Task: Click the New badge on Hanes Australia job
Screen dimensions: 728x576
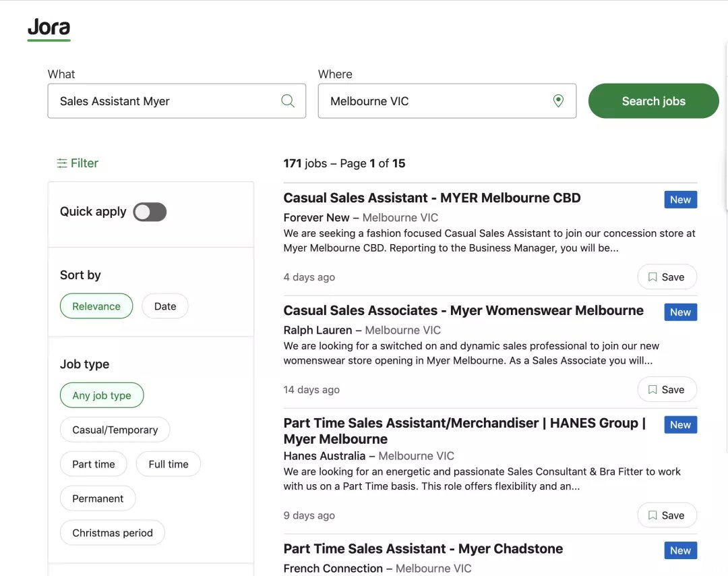Action: [x=680, y=424]
